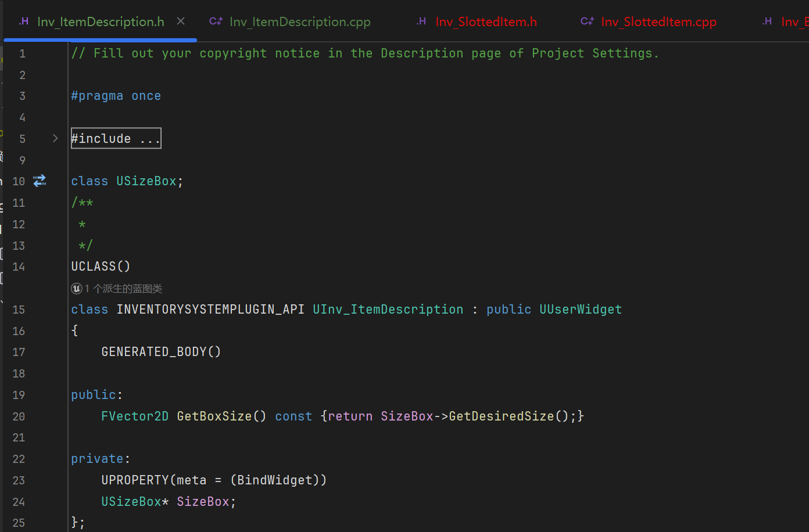The width and height of the screenshot is (809, 532).
Task: Click INVENTORYSYSTEMPLUGIN_API macro
Action: (x=210, y=310)
